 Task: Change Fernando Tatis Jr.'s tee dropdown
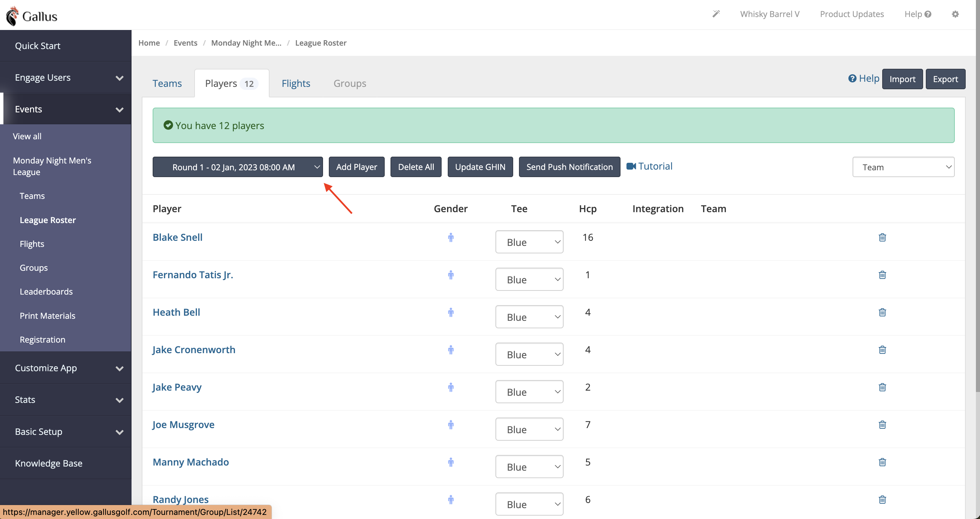point(529,280)
